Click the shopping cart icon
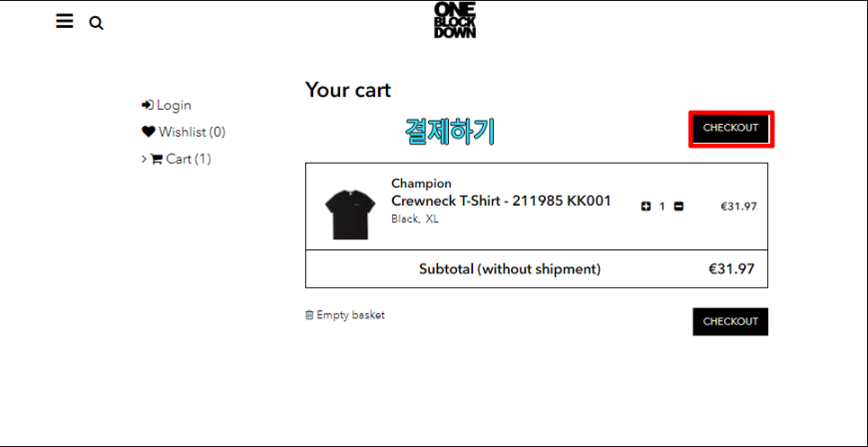The image size is (868, 447). 157,159
